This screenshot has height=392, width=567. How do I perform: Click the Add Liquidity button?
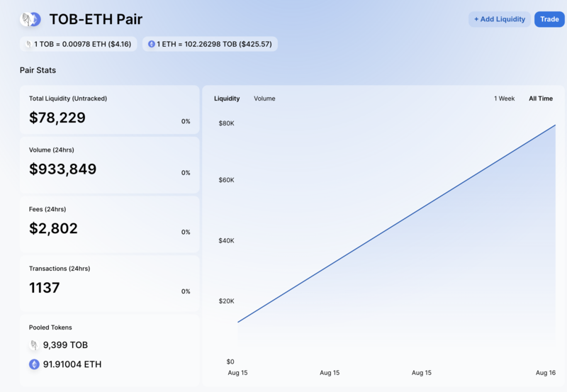pyautogui.click(x=500, y=19)
